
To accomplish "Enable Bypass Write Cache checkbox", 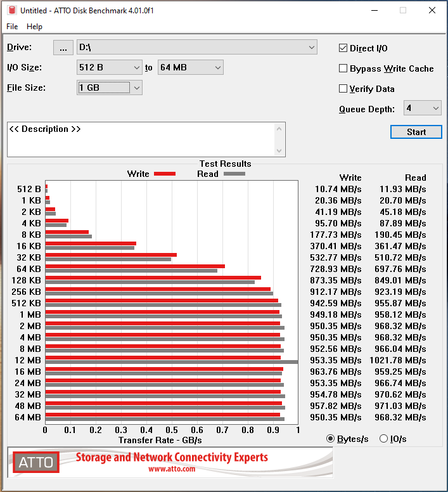I will pyautogui.click(x=343, y=68).
